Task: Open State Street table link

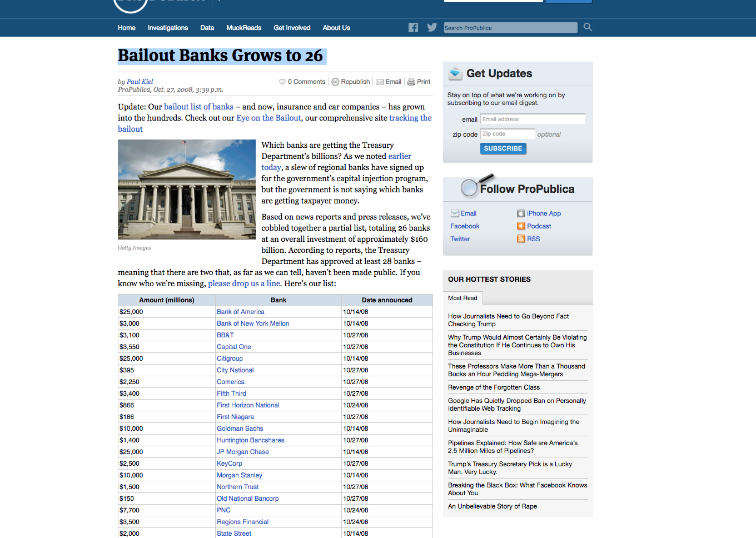Action: point(234,534)
